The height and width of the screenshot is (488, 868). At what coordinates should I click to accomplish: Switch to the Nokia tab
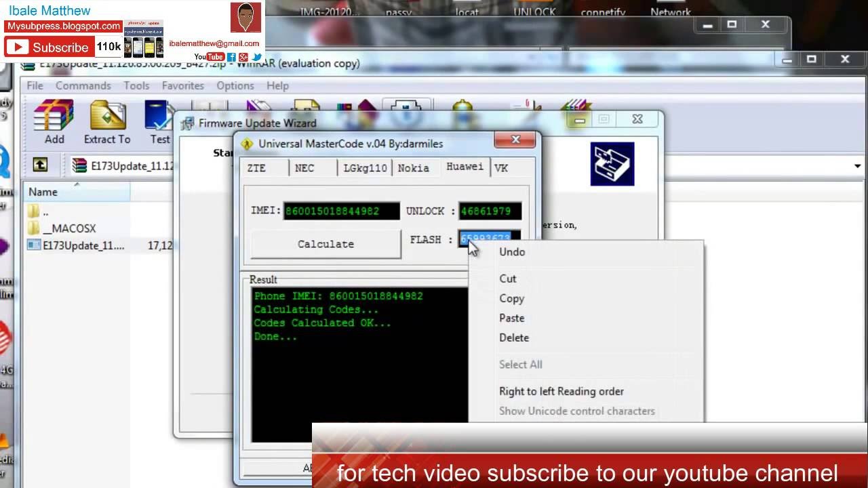click(413, 168)
